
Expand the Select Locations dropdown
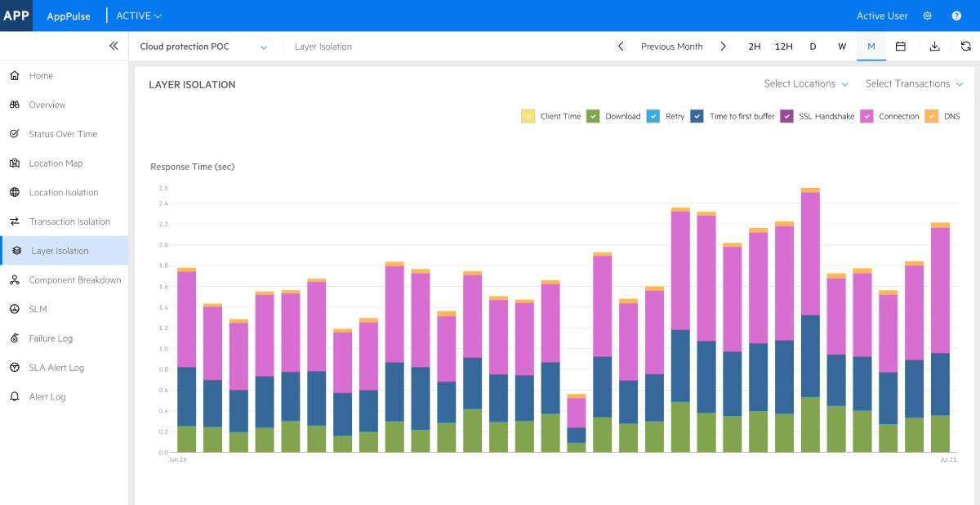805,83
